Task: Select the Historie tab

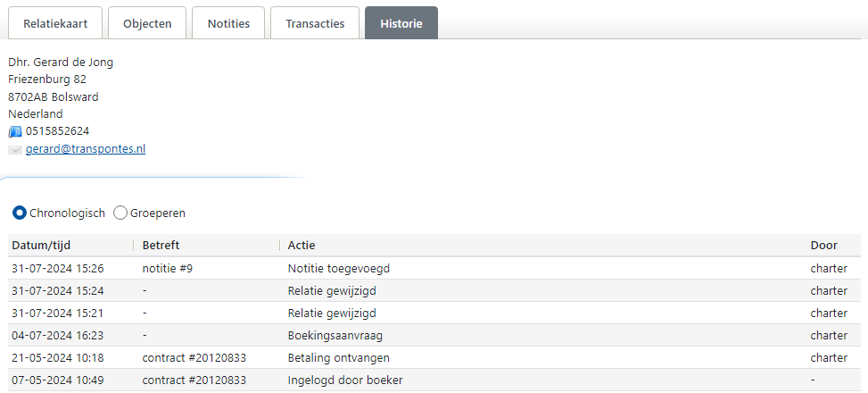Action: (x=401, y=24)
